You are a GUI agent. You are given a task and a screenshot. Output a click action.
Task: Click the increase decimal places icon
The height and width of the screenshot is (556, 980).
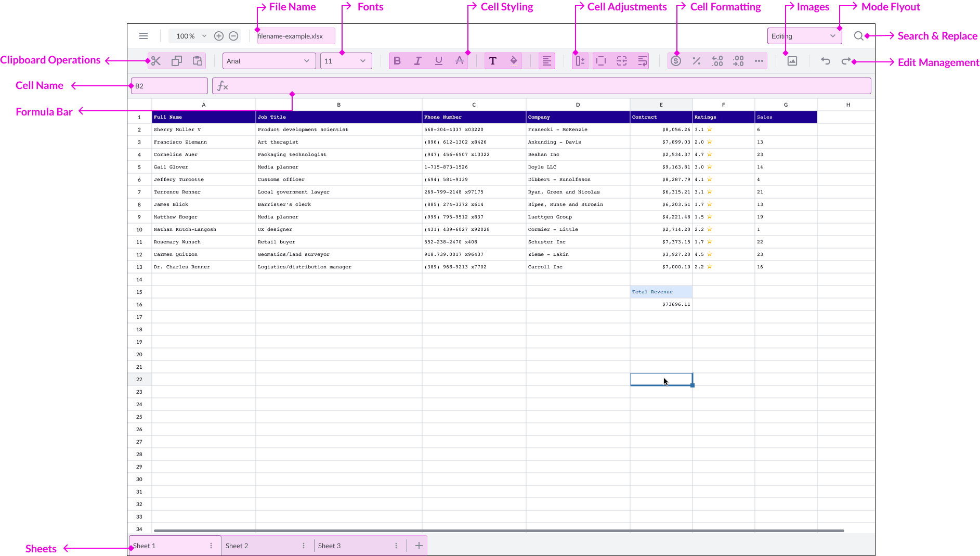717,61
